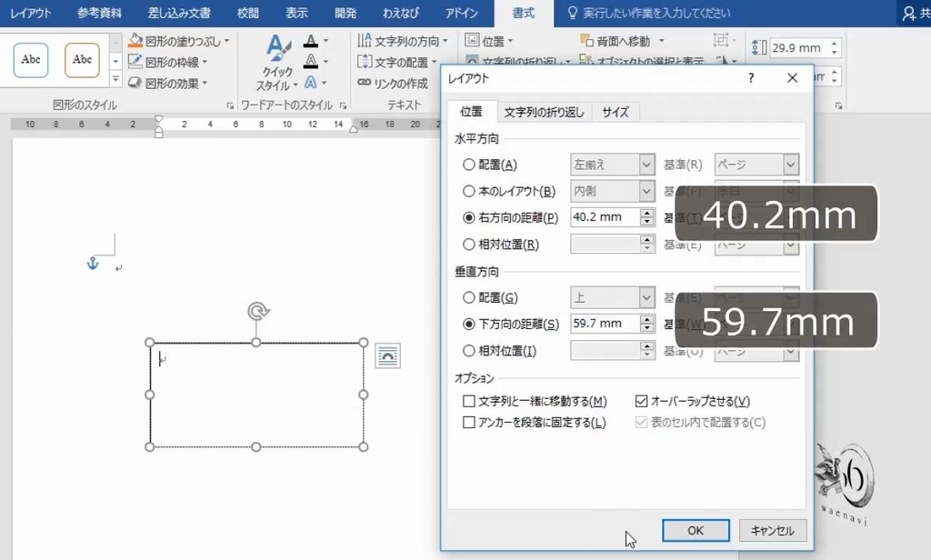Viewport: 931px width, 560px height.
Task: Open 文字列の方向 text direction
Action: pos(403,41)
